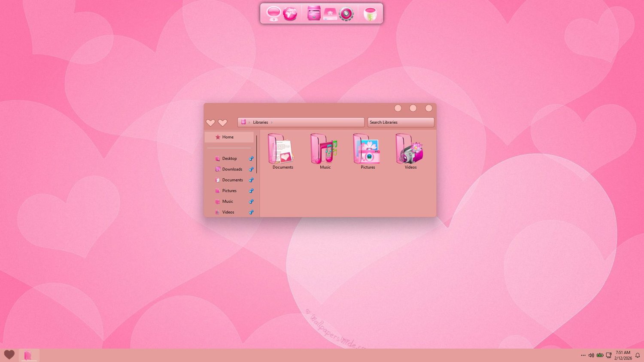Open the heart Start button on taskbar

coord(9,355)
